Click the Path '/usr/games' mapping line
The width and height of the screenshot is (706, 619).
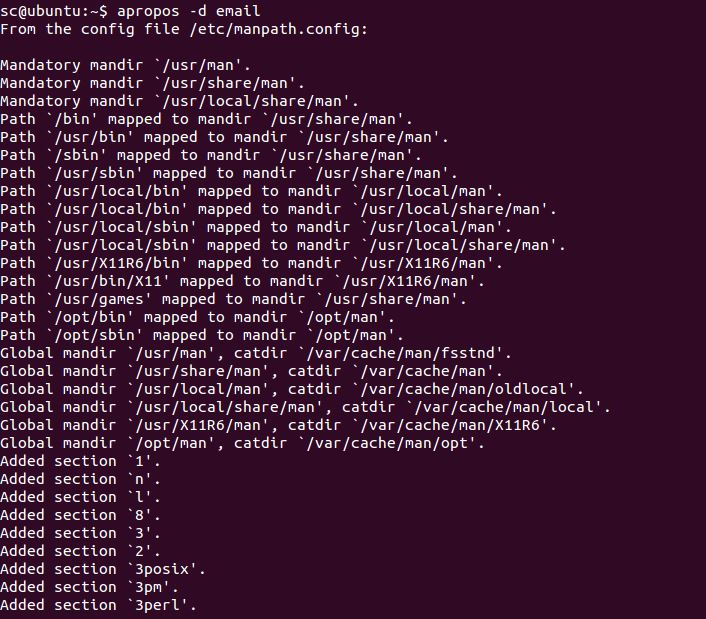pyautogui.click(x=233, y=299)
